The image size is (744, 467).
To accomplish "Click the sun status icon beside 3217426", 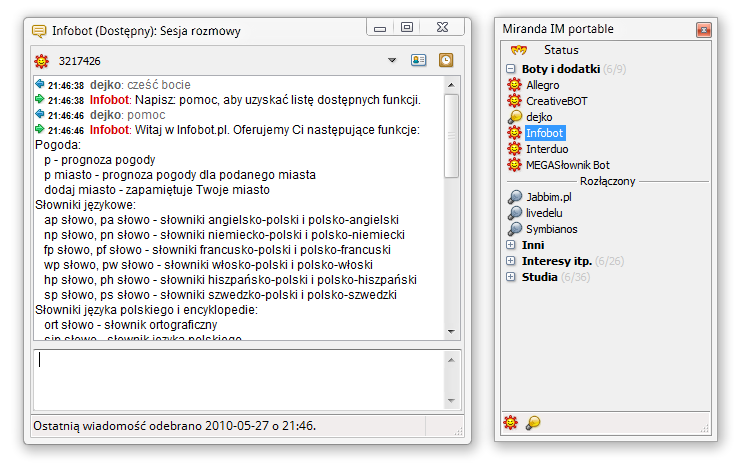I will tap(42, 61).
